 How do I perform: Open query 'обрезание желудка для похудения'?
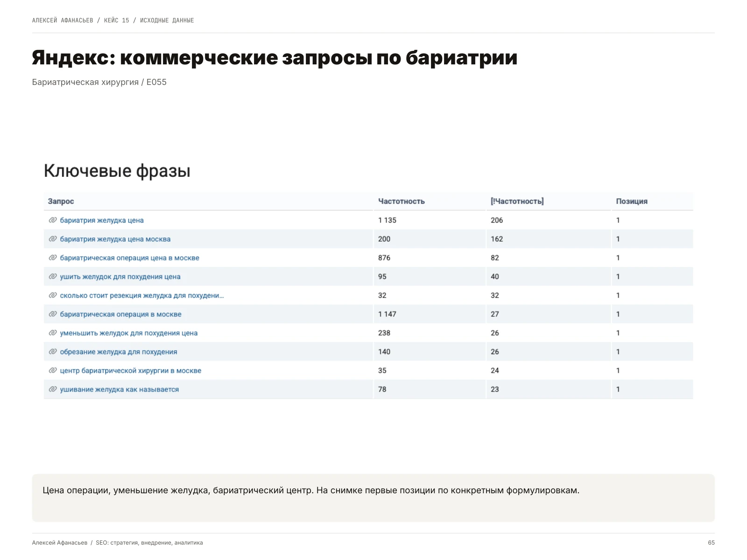click(x=119, y=352)
